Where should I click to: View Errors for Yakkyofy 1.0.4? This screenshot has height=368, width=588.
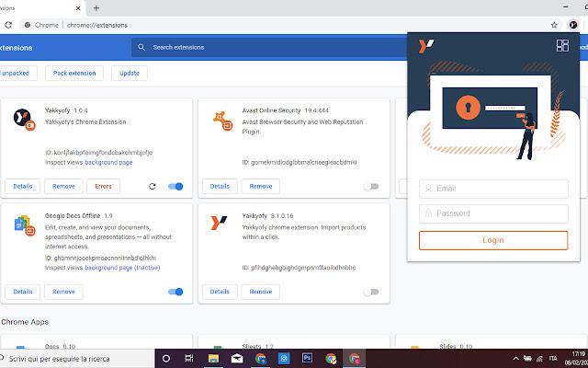click(103, 186)
